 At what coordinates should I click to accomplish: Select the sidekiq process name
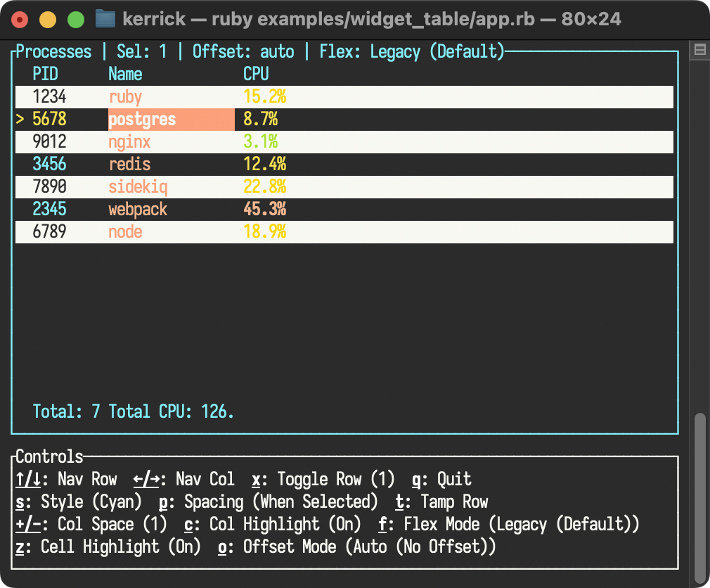tap(138, 186)
